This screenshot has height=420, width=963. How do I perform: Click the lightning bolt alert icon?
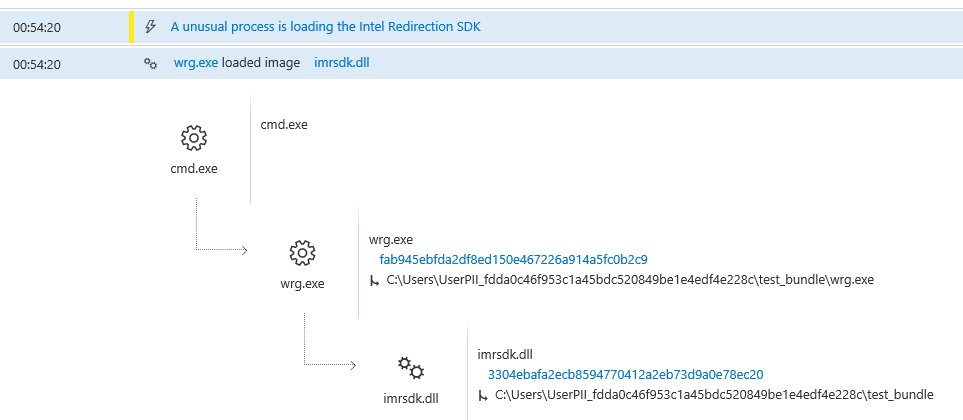coord(150,27)
